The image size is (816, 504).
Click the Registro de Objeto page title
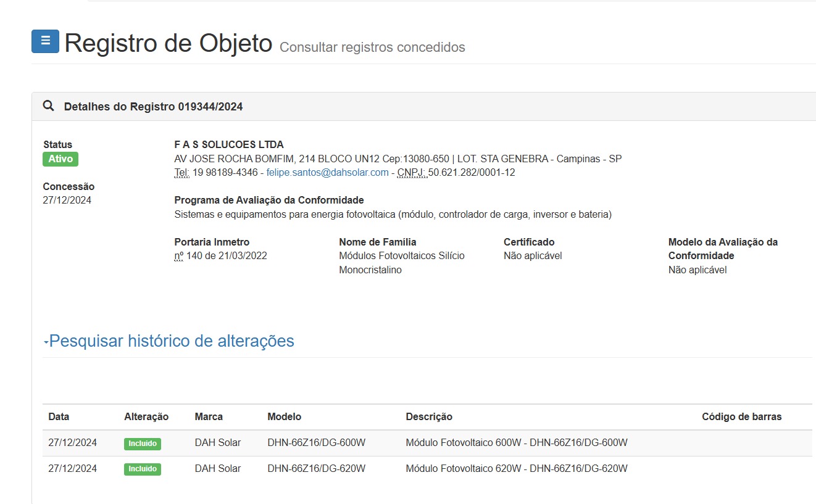[x=169, y=43]
